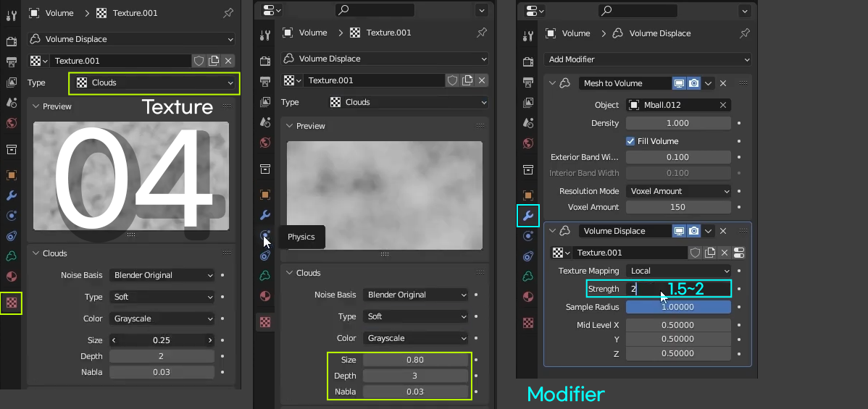
Task: Toggle Mesh to Volume render visibility
Action: tap(693, 83)
